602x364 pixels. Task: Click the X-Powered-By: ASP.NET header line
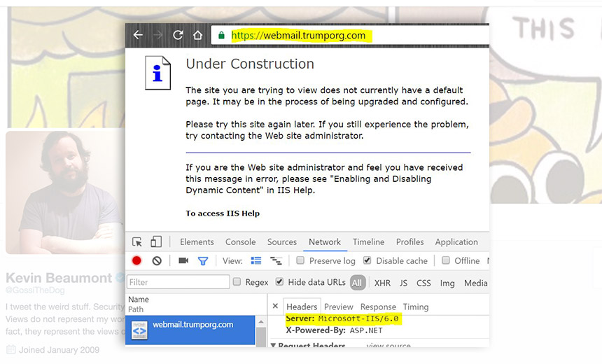[334, 330]
